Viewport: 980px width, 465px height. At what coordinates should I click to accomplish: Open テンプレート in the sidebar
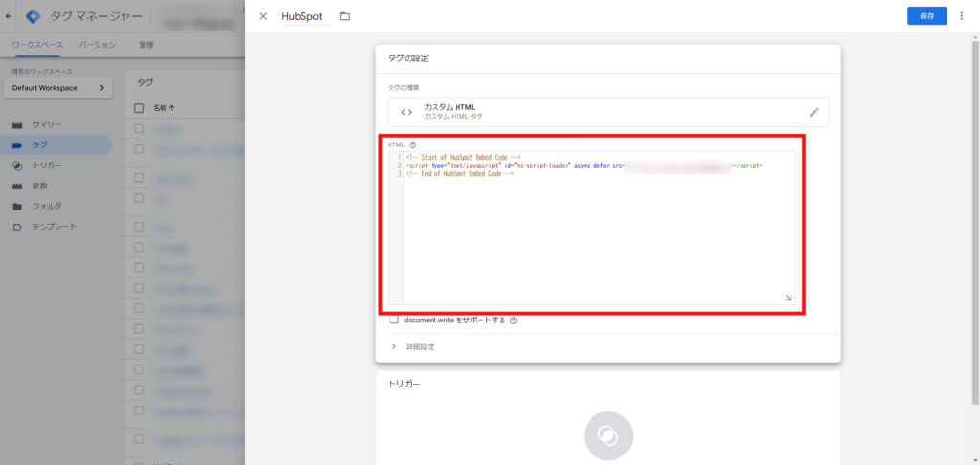point(56,226)
